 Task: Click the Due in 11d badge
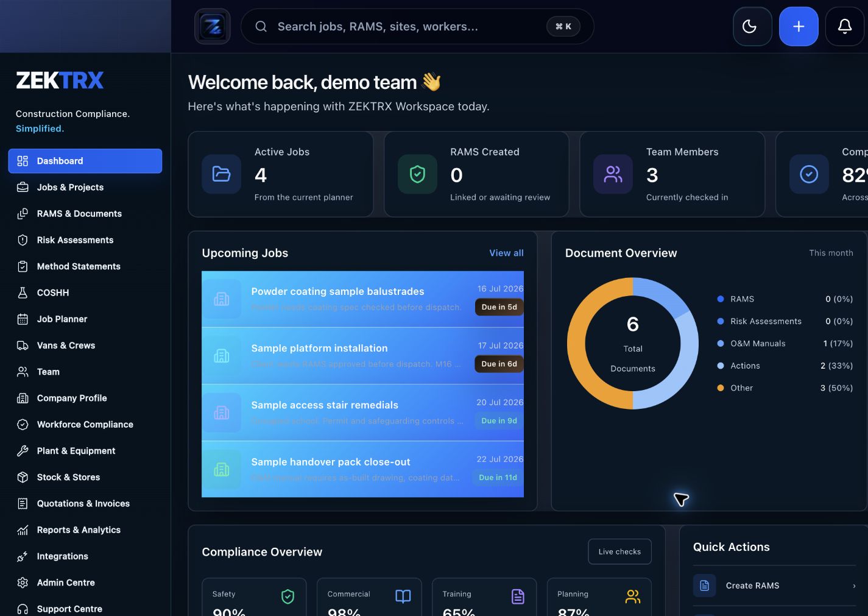point(498,478)
